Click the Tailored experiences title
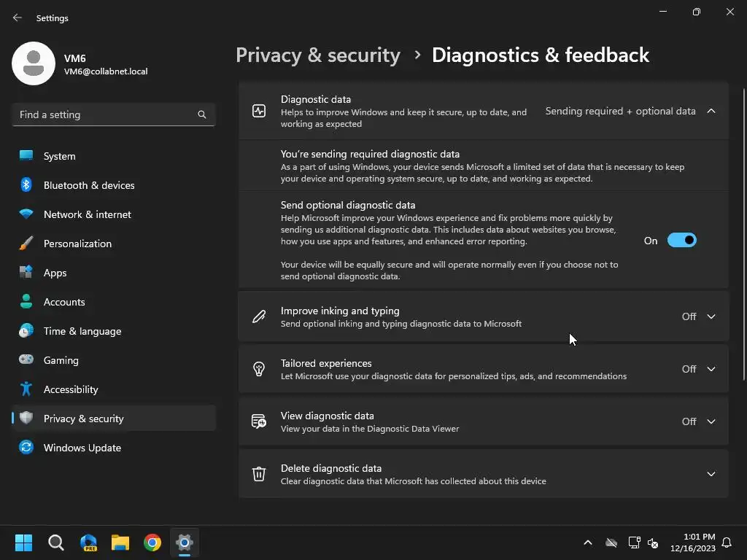The width and height of the screenshot is (747, 560). click(326, 363)
